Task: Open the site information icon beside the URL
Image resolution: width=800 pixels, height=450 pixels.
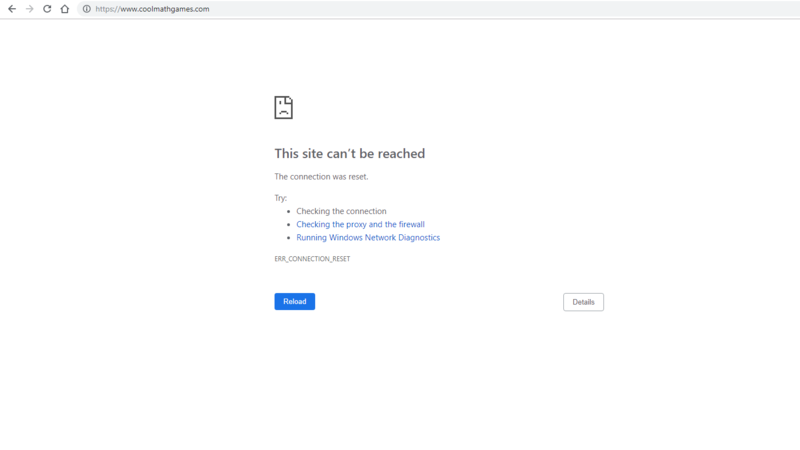Action: (87, 9)
